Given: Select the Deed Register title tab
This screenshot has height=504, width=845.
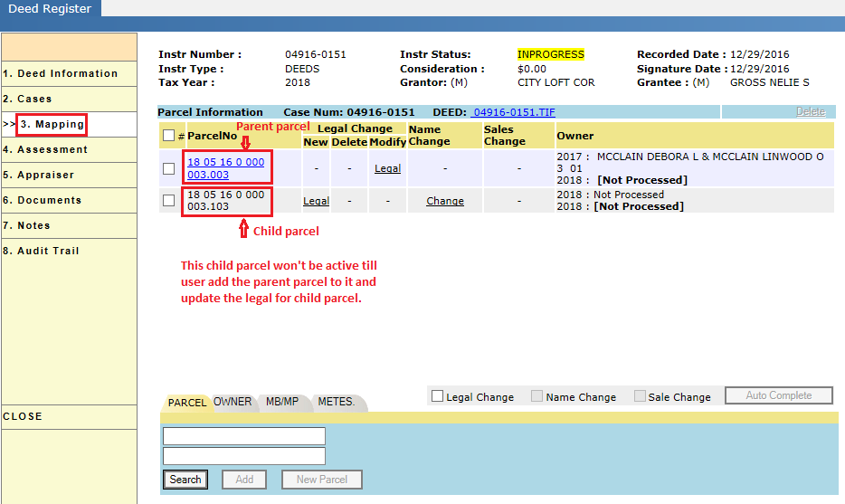Looking at the screenshot, I should pos(50,9).
